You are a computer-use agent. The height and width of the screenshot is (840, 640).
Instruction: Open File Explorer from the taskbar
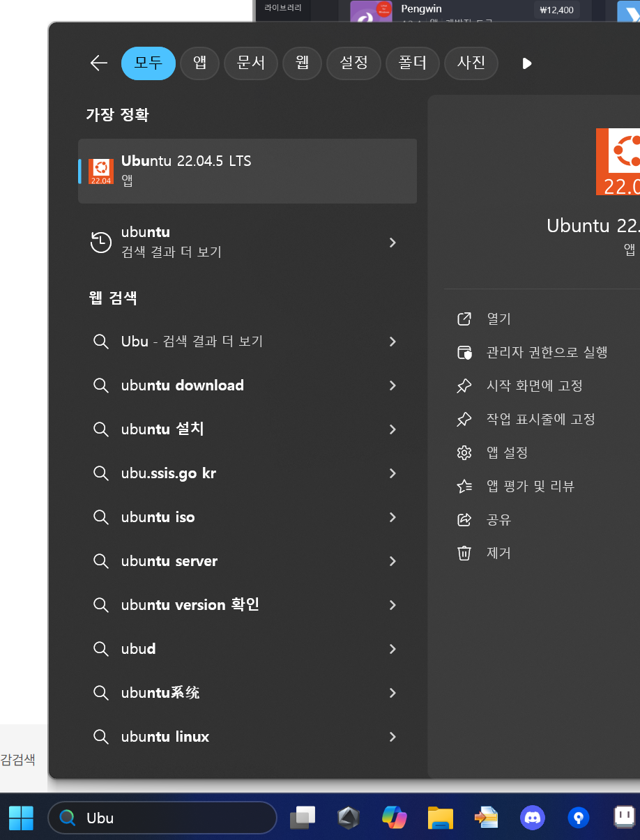pyautogui.click(x=441, y=818)
